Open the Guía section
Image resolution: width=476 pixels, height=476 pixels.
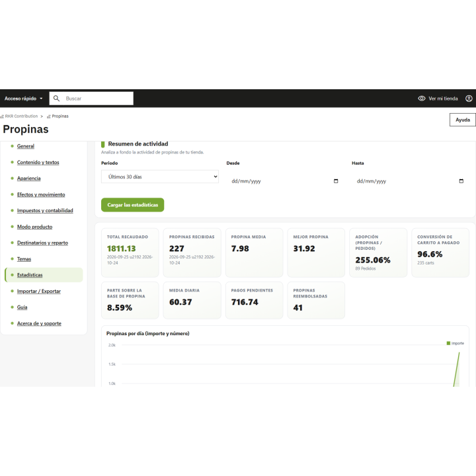pyautogui.click(x=22, y=307)
